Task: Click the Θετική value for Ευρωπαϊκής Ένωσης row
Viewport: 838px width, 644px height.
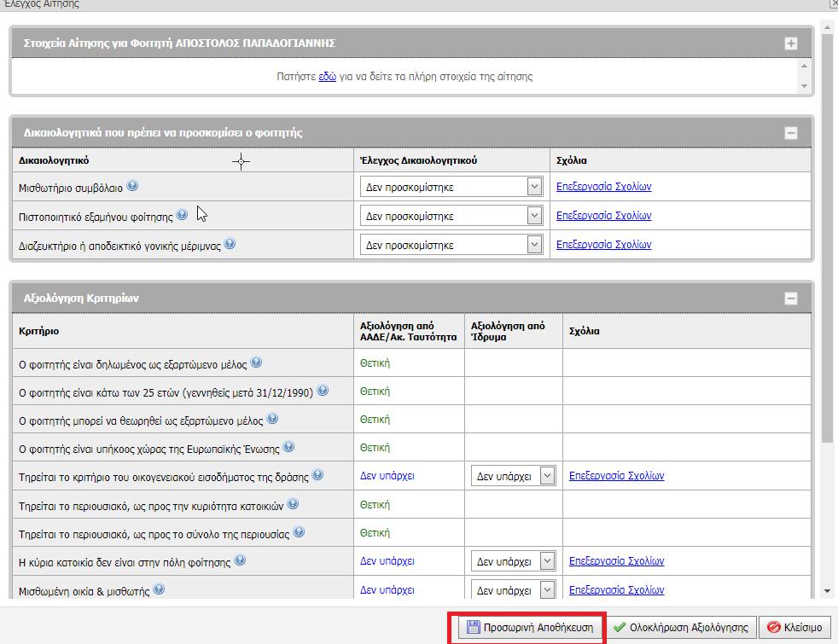Action: click(x=375, y=448)
